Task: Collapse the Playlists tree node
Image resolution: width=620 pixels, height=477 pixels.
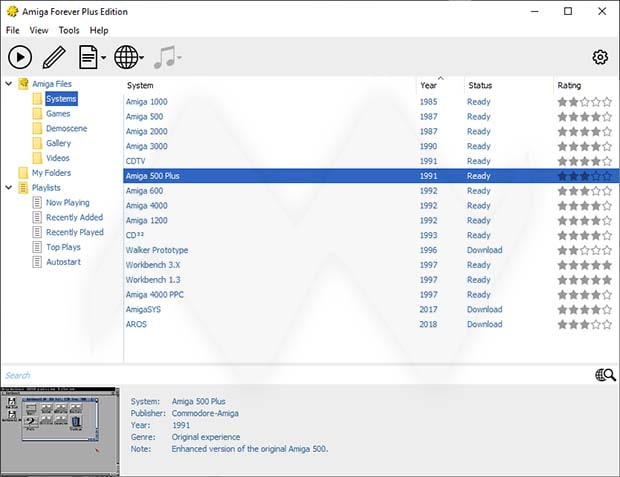Action: 9,187
